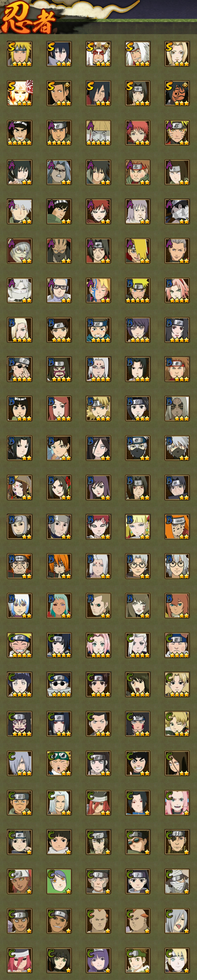The image size is (197, 980).
Task: Choose A-rank five-star Might Guy portrait
Action: [x=20, y=133]
